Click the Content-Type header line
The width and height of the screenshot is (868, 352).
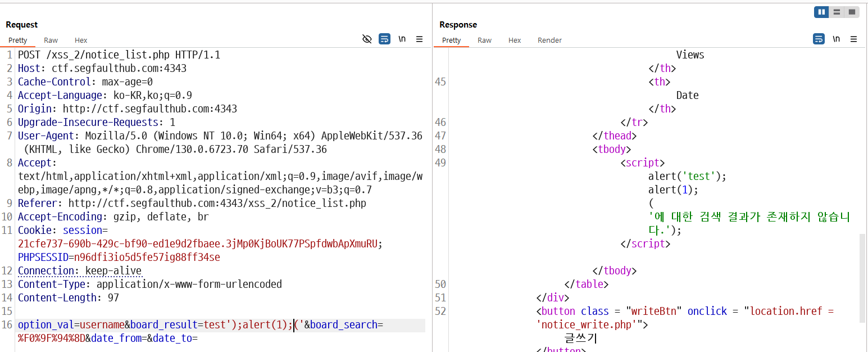coord(150,285)
